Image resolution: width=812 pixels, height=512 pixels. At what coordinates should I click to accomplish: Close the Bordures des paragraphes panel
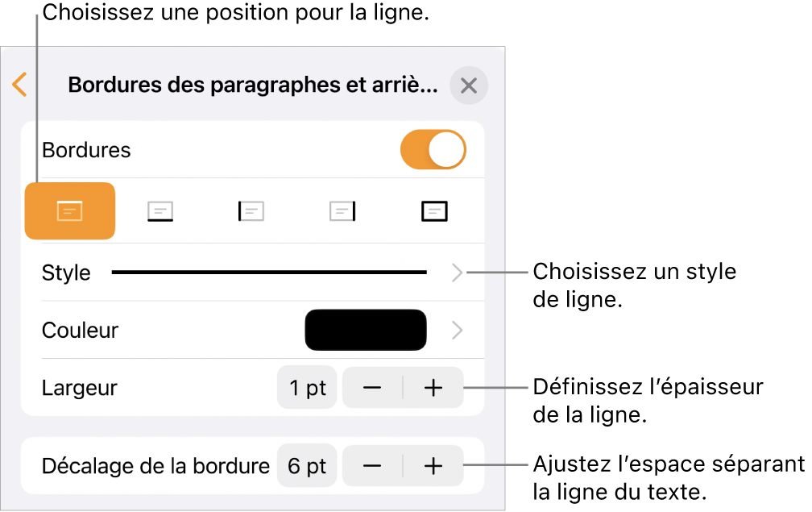click(469, 86)
